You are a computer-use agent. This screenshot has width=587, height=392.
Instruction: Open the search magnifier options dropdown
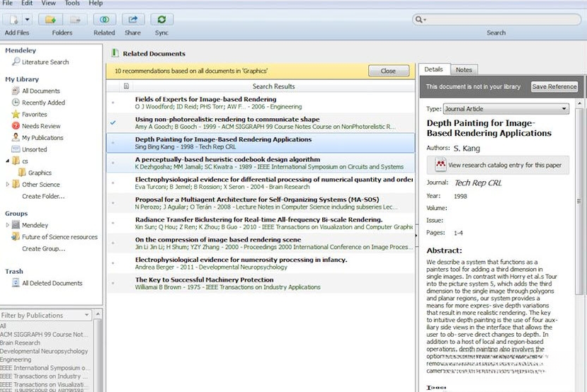click(421, 19)
